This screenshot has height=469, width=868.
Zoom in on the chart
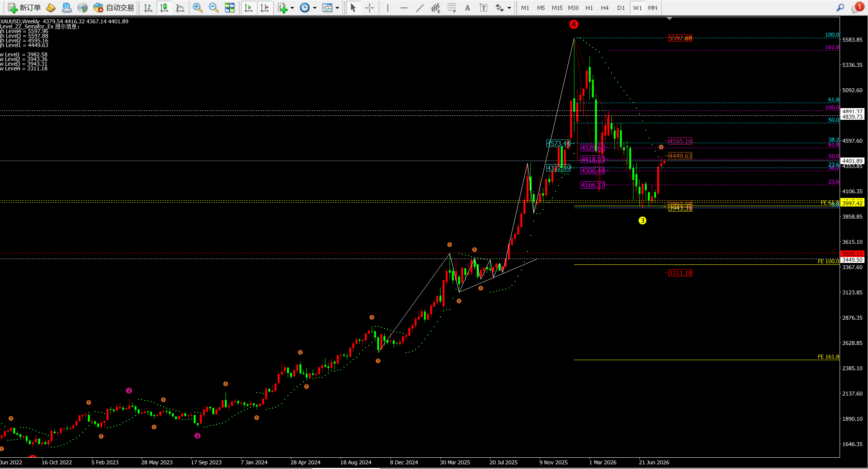click(198, 8)
